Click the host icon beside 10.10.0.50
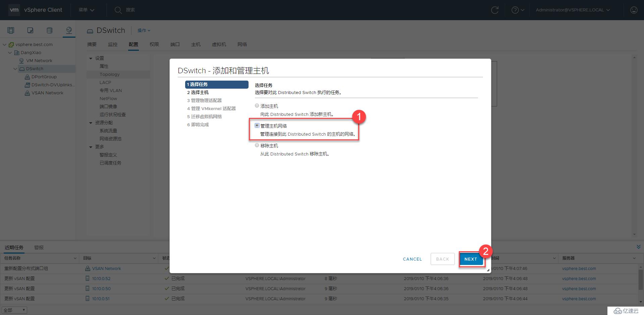644x315 pixels. [x=88, y=288]
